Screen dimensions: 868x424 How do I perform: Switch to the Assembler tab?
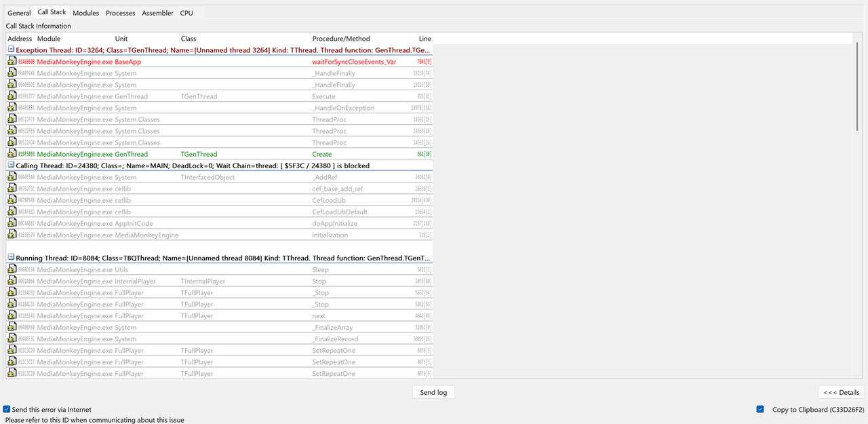click(157, 13)
